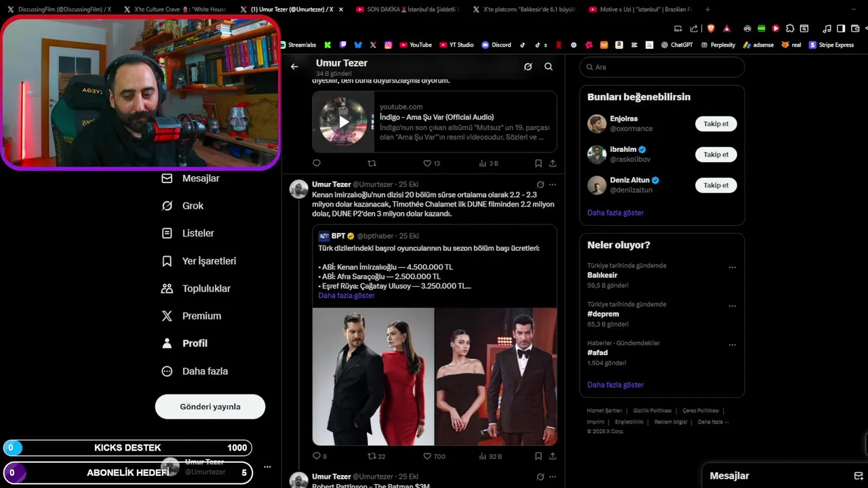Click new message icon in Mesajlar drawer

pos(858,476)
